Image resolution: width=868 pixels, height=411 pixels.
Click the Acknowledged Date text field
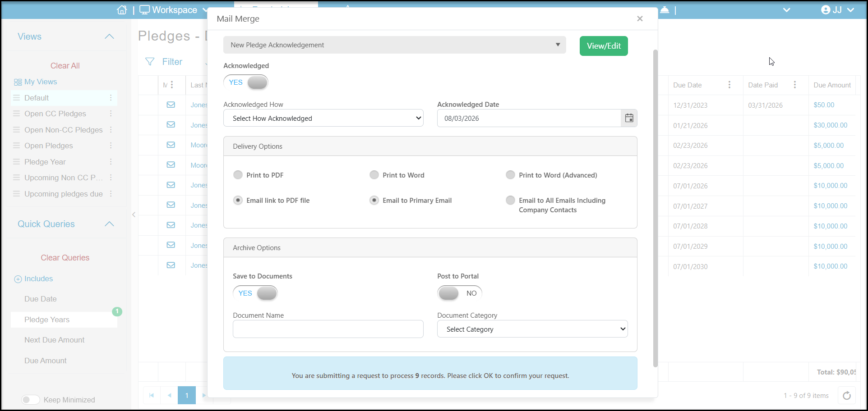pyautogui.click(x=529, y=118)
